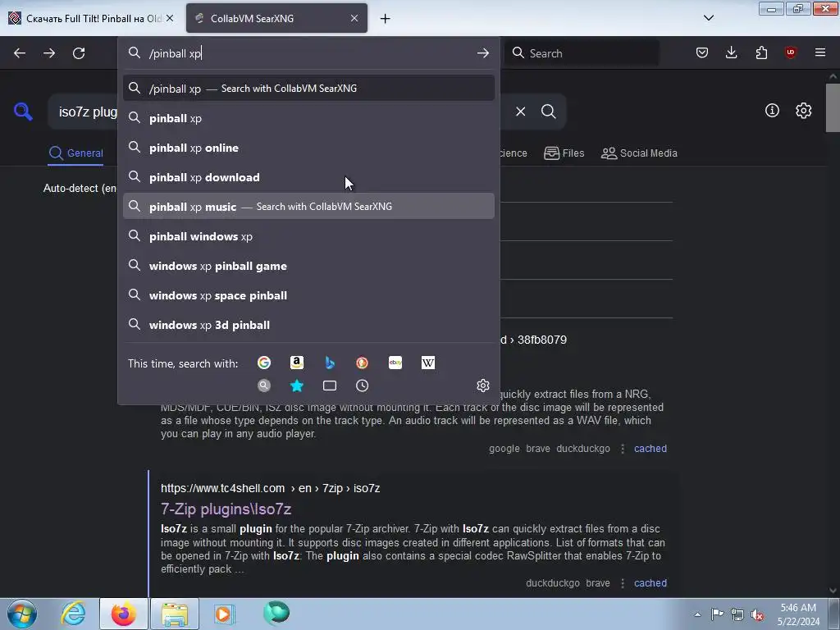Viewport: 840px width, 630px height.
Task: Choose the 'pinball xp online' suggestion
Action: [x=308, y=148]
